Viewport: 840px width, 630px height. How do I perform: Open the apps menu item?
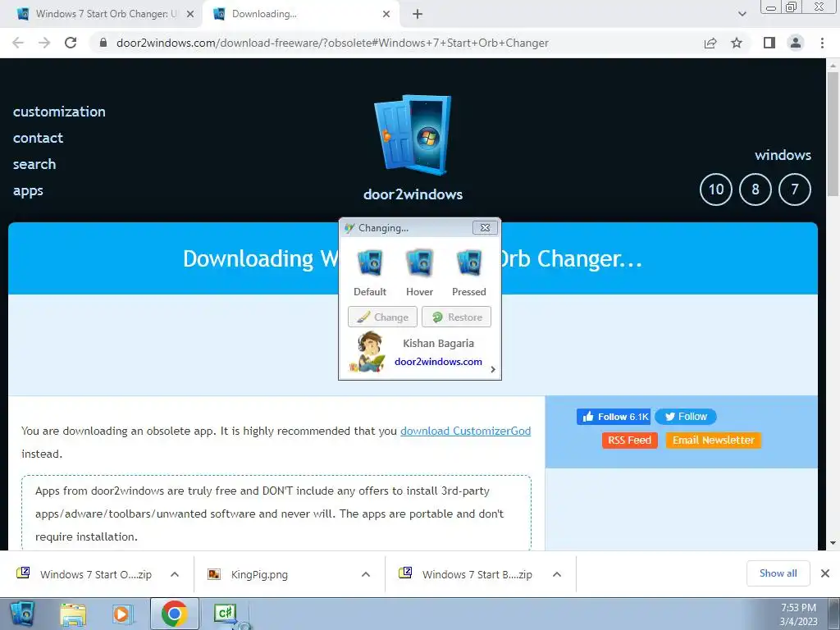click(x=28, y=190)
